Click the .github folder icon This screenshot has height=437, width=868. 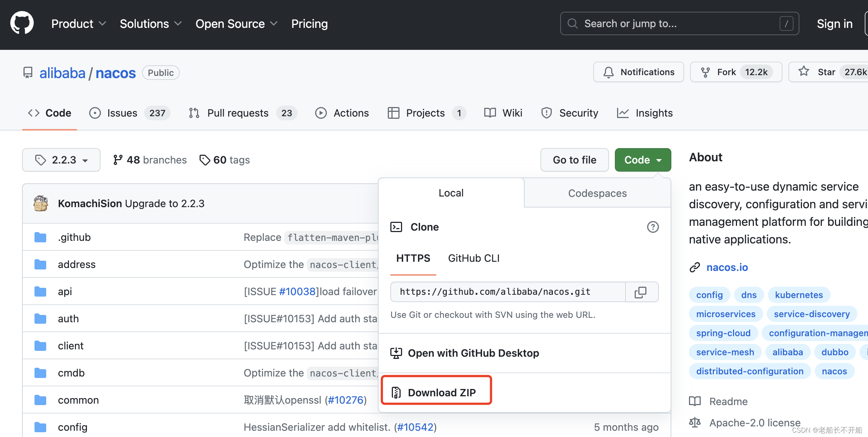point(40,237)
